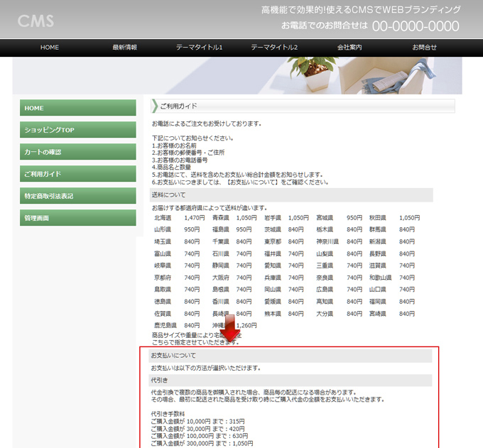Click the green chevron beside ご利用ガイド heading
Viewport: 483px width, 448px height.
point(155,106)
